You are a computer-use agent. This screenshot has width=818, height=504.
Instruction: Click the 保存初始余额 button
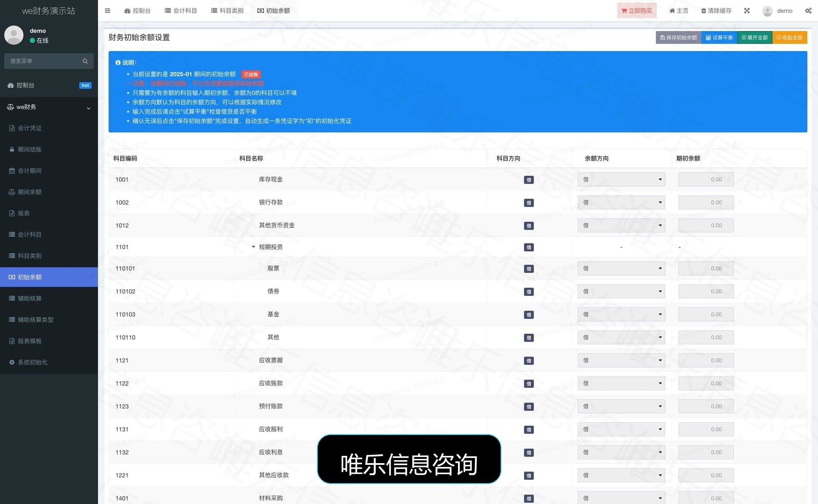678,37
